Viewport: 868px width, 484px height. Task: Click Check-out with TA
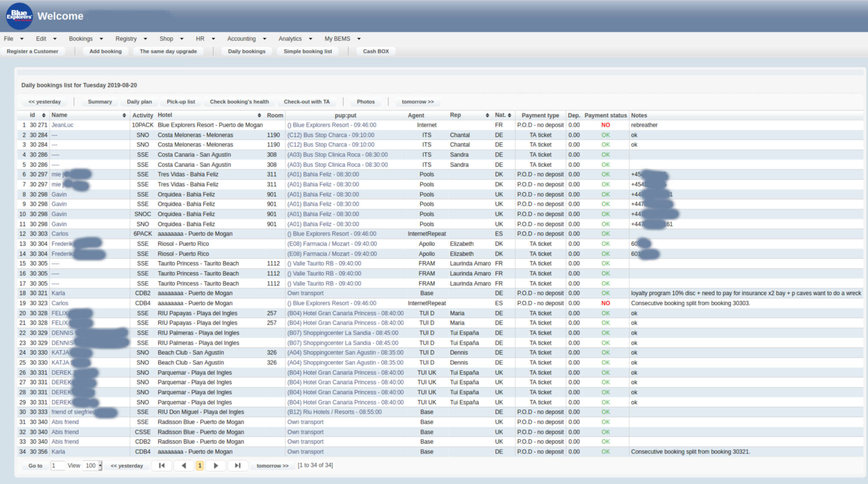307,102
